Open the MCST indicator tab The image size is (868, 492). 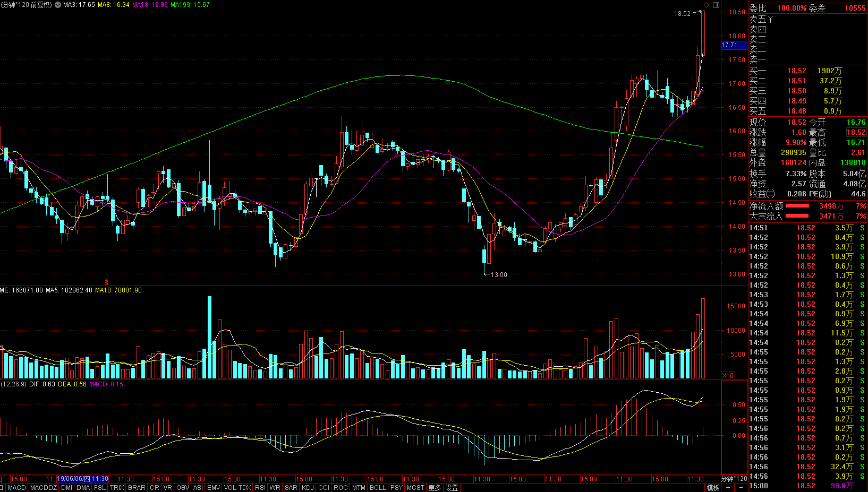click(415, 488)
